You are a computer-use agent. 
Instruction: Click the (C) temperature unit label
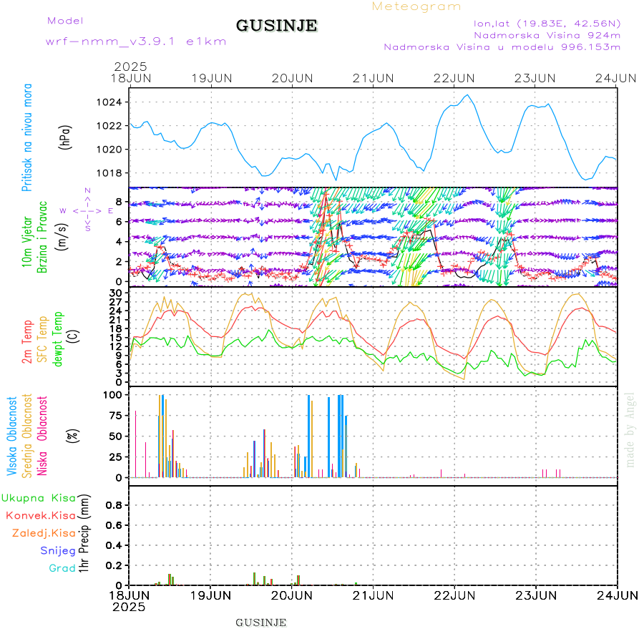point(74,336)
